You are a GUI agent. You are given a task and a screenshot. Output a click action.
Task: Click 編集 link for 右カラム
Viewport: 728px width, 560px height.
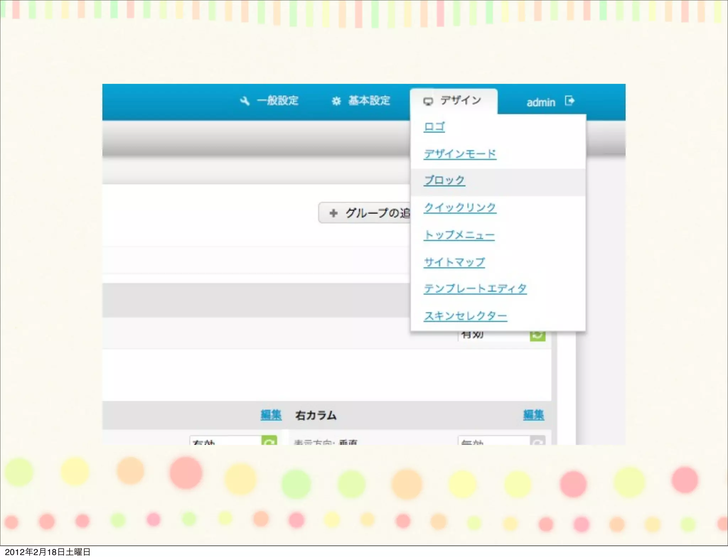(534, 415)
